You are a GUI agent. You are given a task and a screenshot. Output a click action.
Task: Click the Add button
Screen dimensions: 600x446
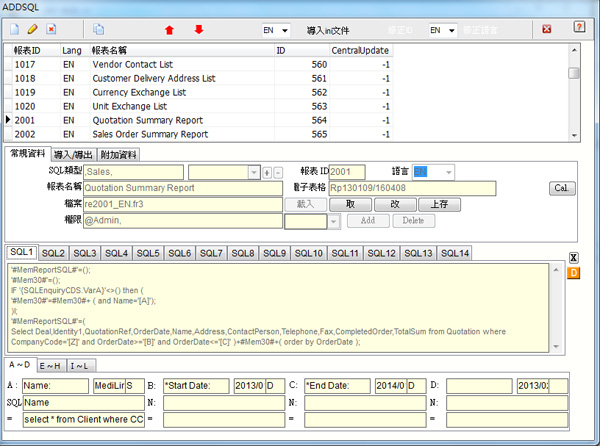click(368, 221)
